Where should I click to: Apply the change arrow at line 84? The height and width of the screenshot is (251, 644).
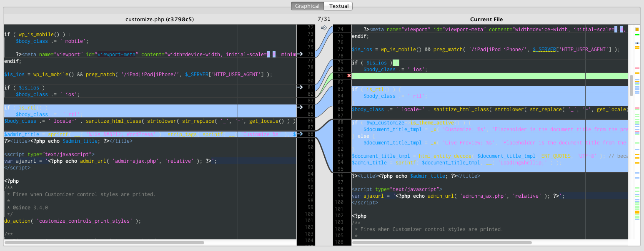pyautogui.click(x=300, y=107)
